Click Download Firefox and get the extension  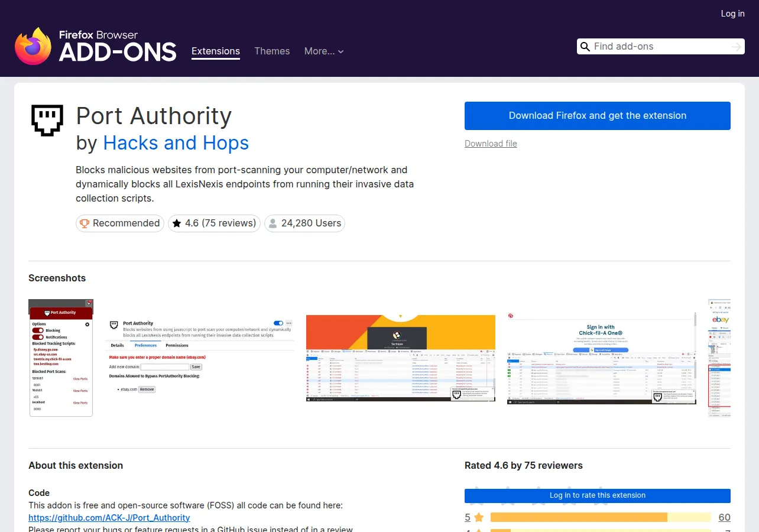(x=598, y=116)
